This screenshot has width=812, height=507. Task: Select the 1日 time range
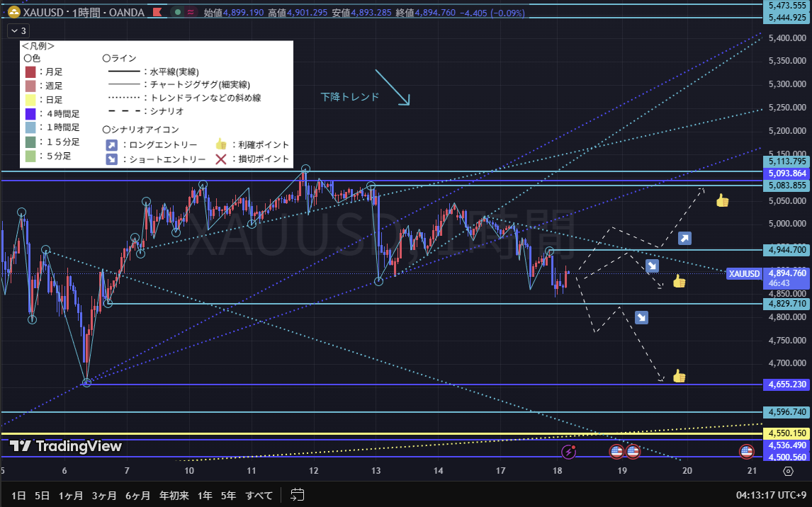pyautogui.click(x=20, y=494)
